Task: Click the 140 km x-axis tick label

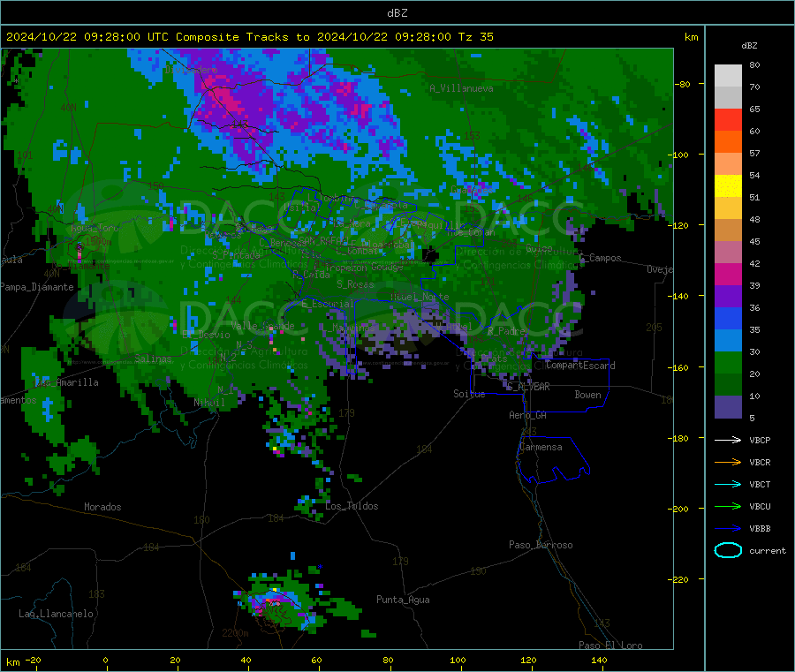Action: coord(599,660)
